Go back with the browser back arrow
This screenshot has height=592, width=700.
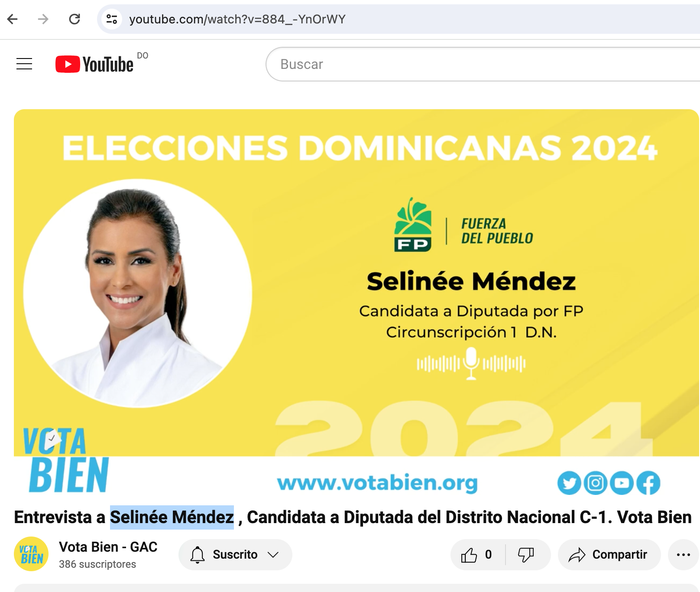(x=13, y=19)
